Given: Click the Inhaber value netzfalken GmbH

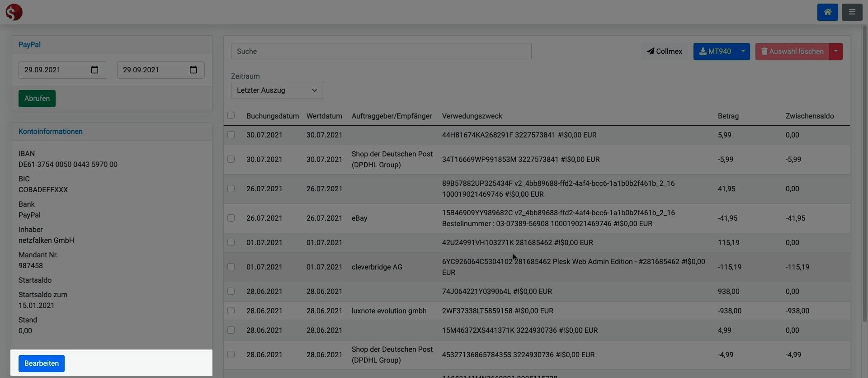Looking at the screenshot, I should point(46,241).
